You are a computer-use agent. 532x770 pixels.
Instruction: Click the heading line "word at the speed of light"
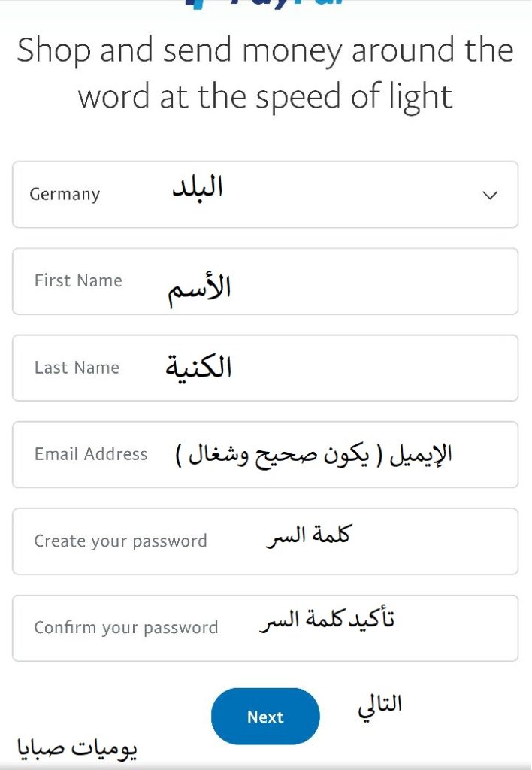click(x=265, y=97)
